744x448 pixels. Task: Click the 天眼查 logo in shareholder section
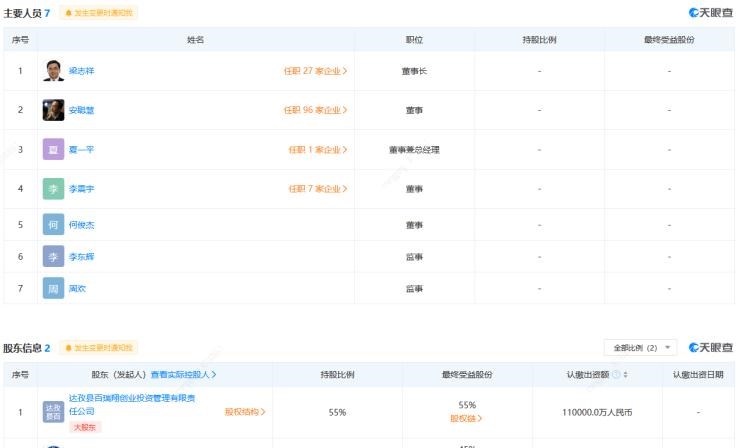pos(711,347)
